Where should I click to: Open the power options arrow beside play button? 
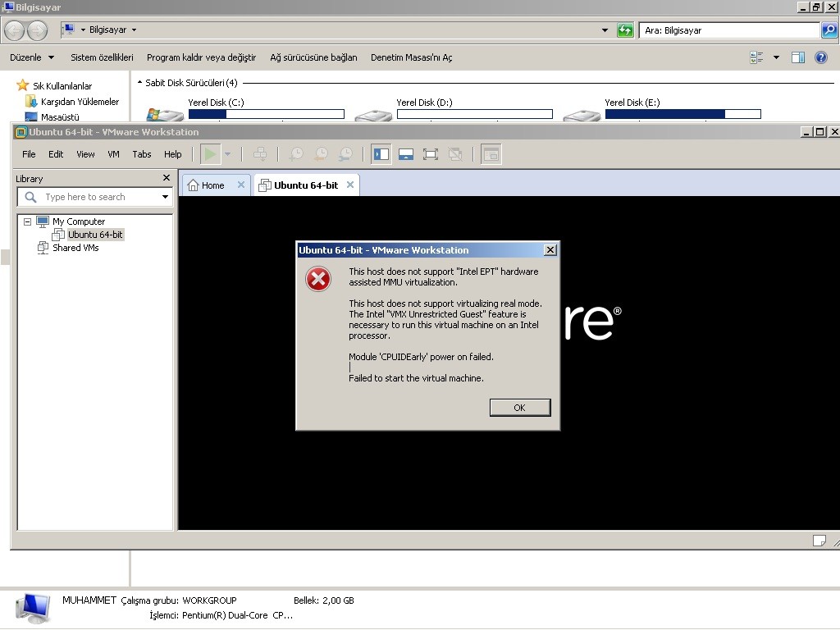pyautogui.click(x=228, y=154)
